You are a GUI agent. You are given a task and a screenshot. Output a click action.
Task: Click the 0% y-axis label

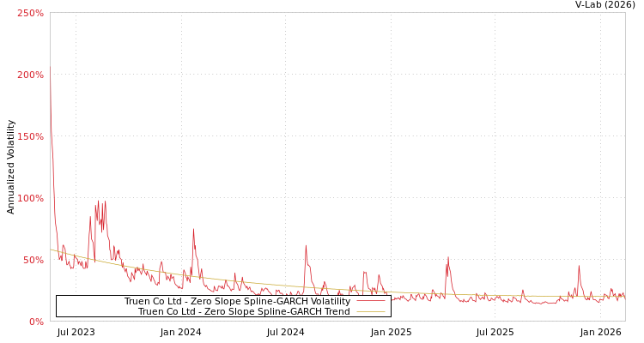point(36,322)
